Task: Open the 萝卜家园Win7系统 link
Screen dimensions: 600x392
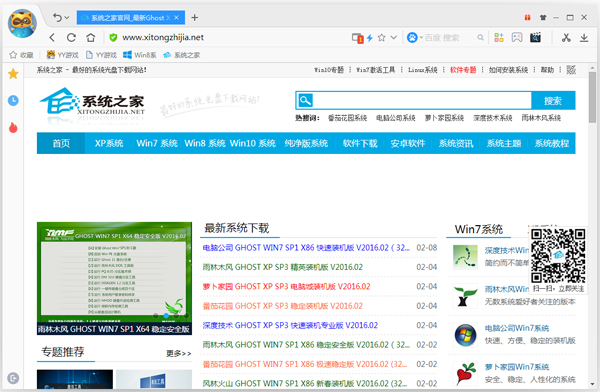Action: [x=517, y=367]
